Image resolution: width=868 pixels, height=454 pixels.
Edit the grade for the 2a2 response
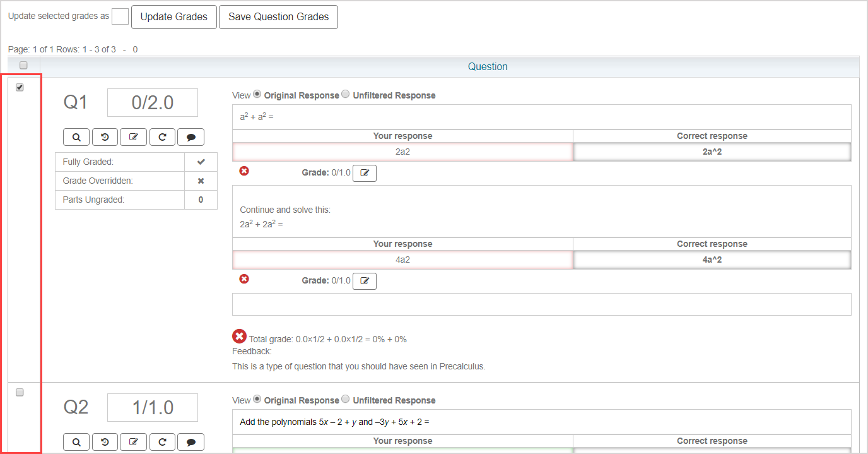pyautogui.click(x=364, y=173)
